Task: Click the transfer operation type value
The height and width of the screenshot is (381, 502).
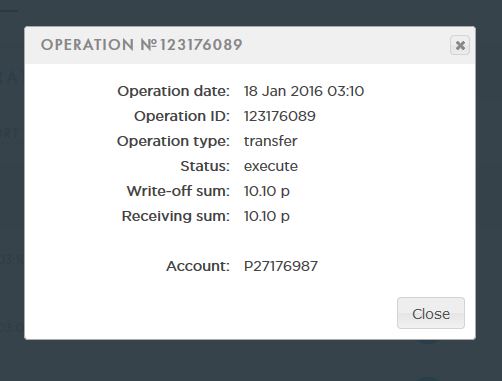Action: [x=270, y=141]
